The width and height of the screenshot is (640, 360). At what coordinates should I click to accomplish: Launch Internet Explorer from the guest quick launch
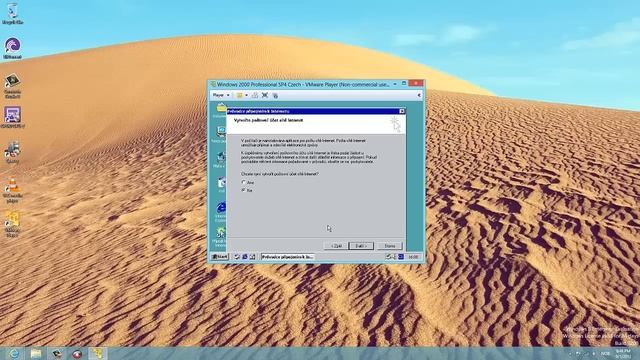[244, 257]
